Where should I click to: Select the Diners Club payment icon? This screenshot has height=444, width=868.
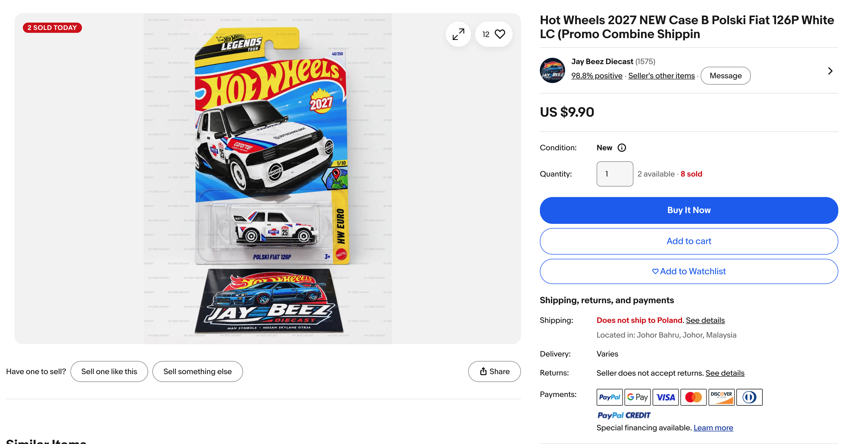(749, 397)
